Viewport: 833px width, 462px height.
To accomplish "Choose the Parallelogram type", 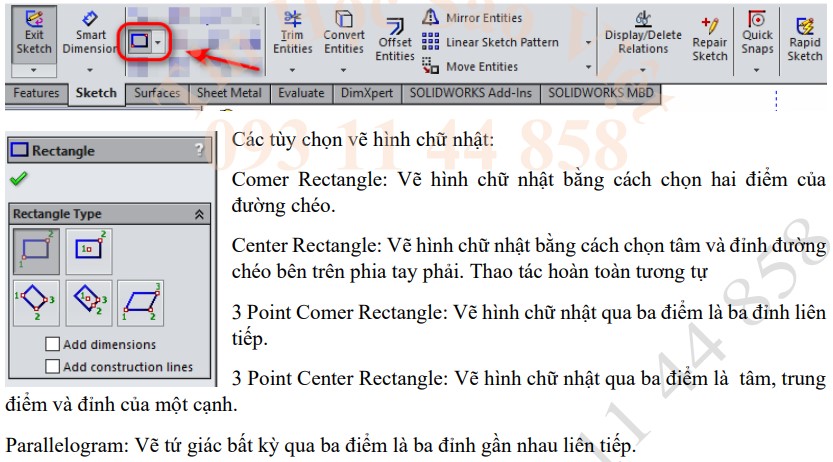I will (141, 303).
